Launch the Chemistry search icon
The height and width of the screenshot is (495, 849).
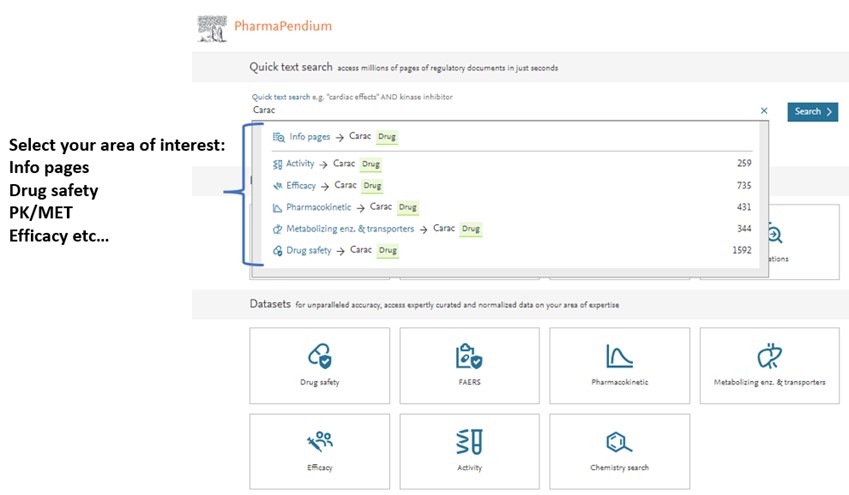point(619,441)
